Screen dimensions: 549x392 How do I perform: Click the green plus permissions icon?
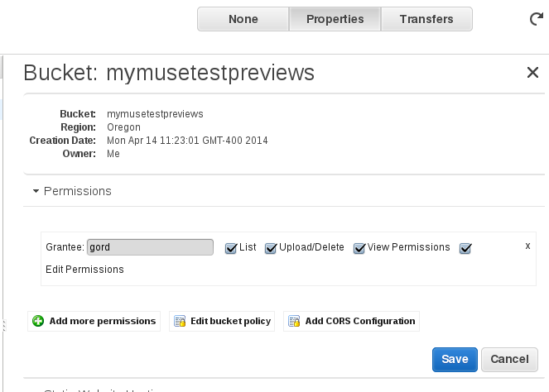click(38, 321)
